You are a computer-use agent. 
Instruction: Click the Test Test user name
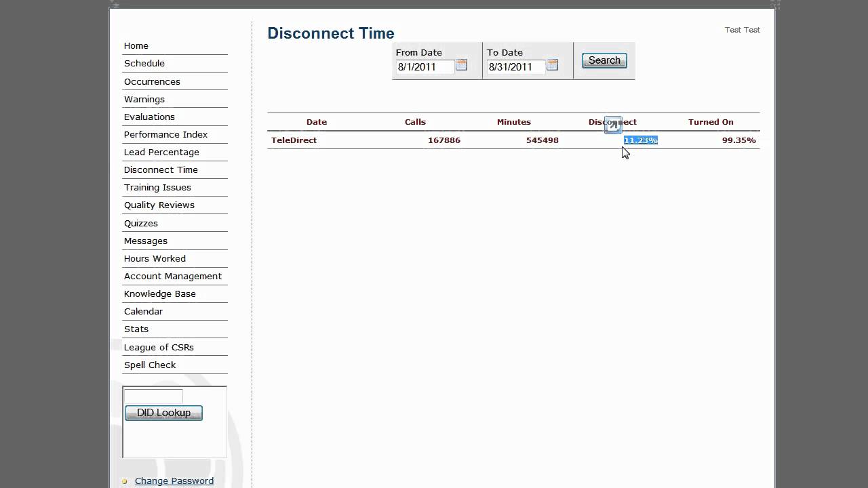[x=743, y=30]
